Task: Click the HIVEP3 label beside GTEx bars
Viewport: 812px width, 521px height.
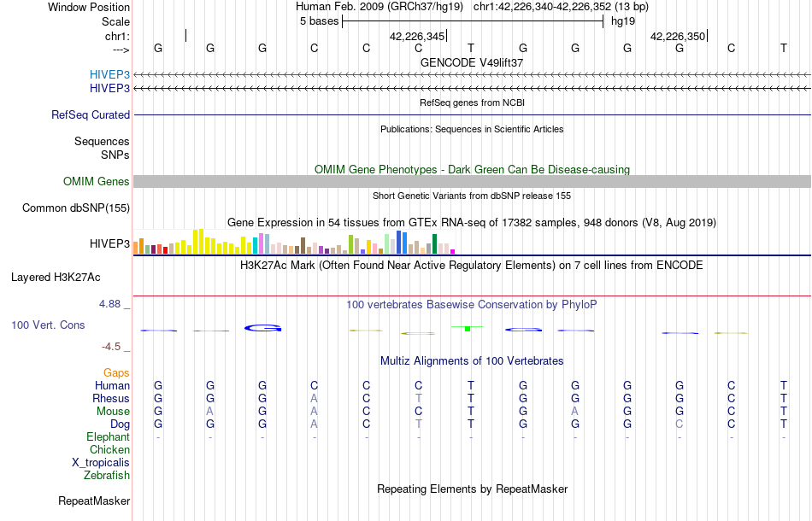Action: point(109,243)
